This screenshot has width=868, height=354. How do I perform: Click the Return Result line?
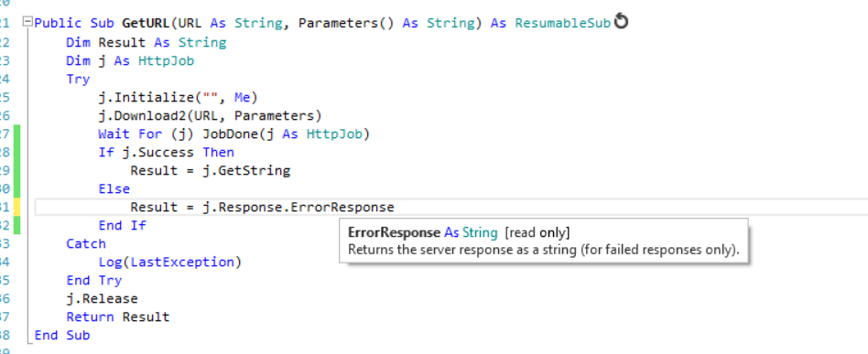[118, 316]
